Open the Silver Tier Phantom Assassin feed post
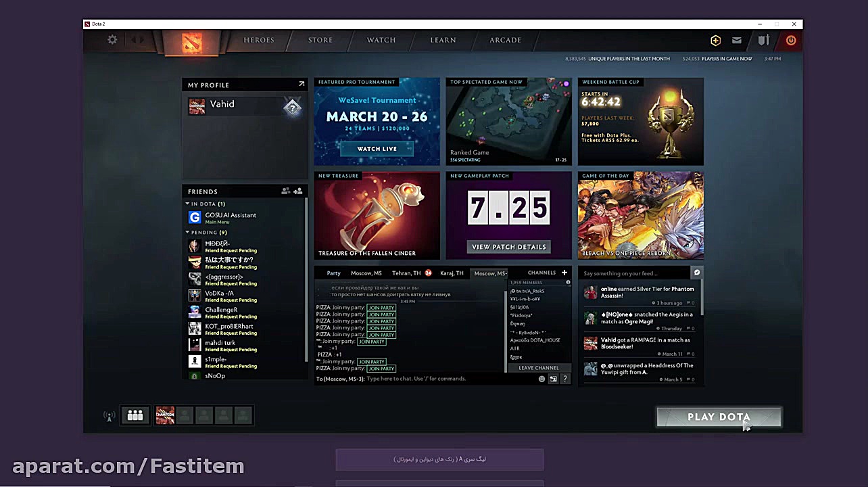 (640, 296)
